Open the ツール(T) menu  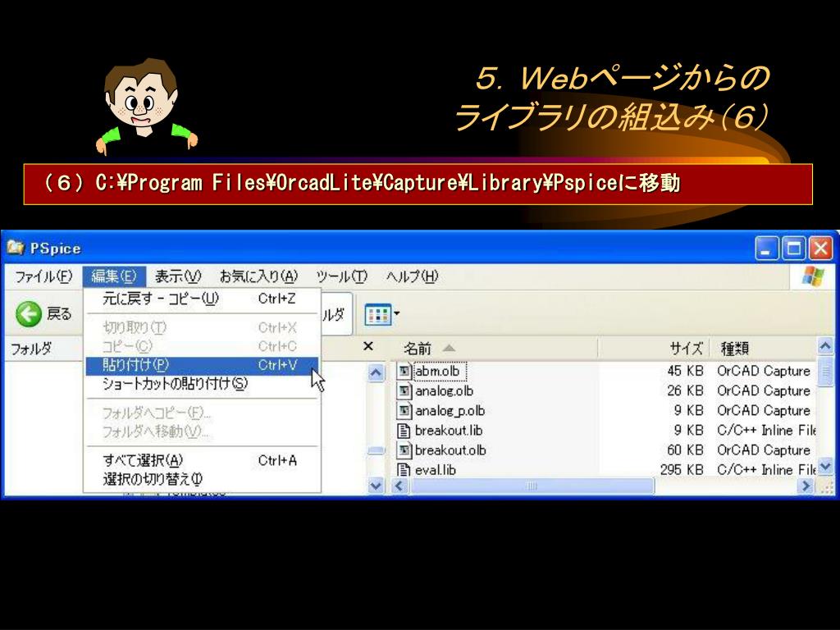(x=342, y=276)
